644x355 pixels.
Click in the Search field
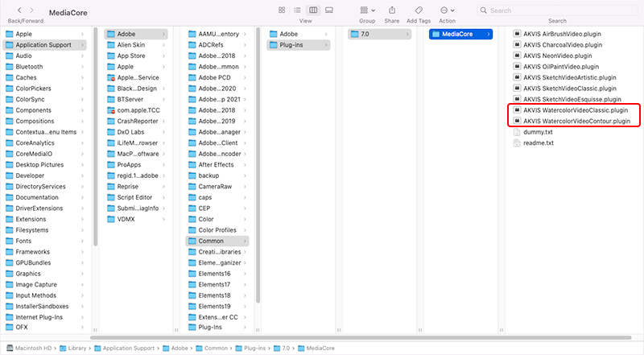point(557,10)
